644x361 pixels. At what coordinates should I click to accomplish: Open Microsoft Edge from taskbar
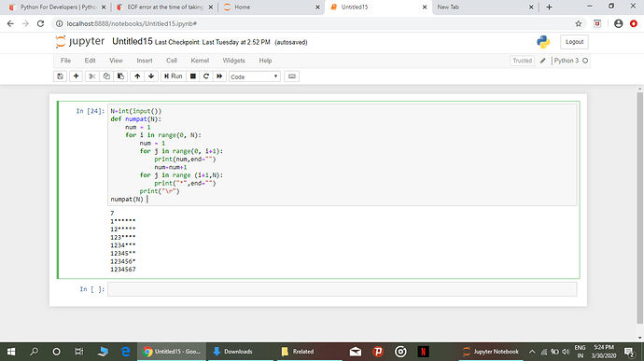pos(126,352)
